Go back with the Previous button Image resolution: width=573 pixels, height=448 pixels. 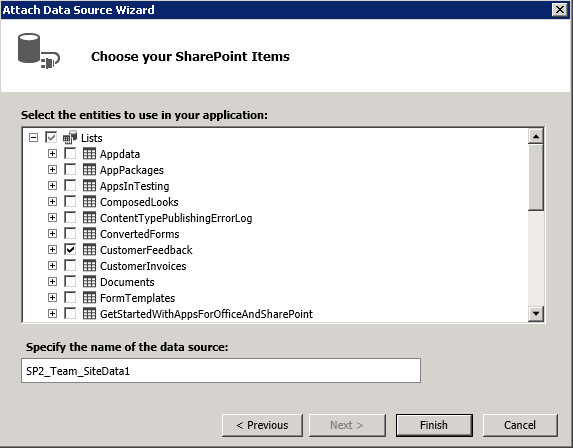(x=262, y=425)
